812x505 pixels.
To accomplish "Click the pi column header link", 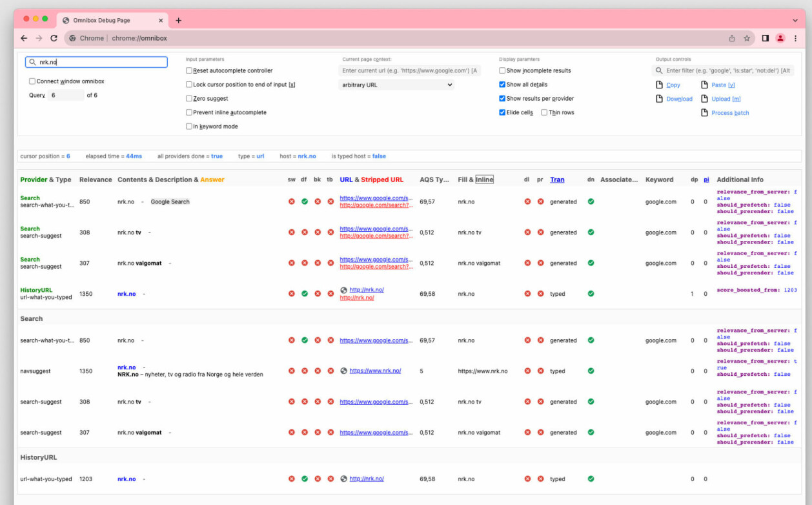I will [706, 180].
